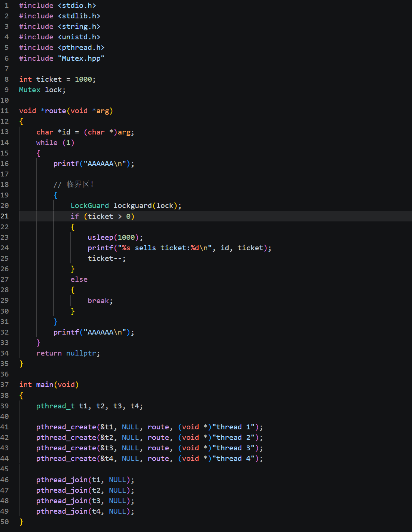Screen dimensions: 412x532
Task: Click line number 21 in the gutter
Action: click(4, 216)
